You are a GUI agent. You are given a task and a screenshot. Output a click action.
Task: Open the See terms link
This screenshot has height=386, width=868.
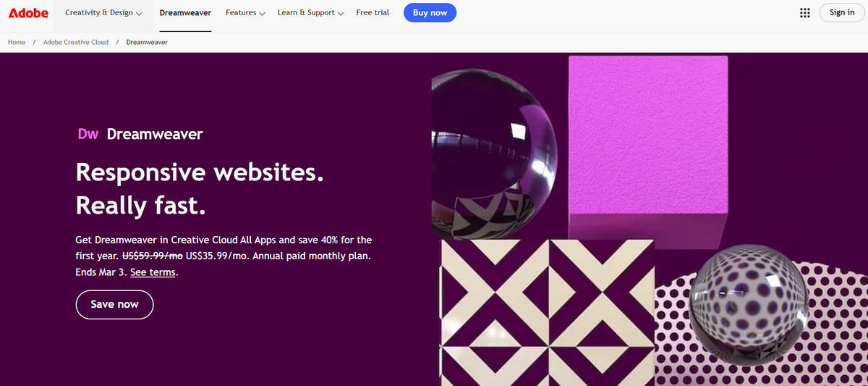click(153, 273)
